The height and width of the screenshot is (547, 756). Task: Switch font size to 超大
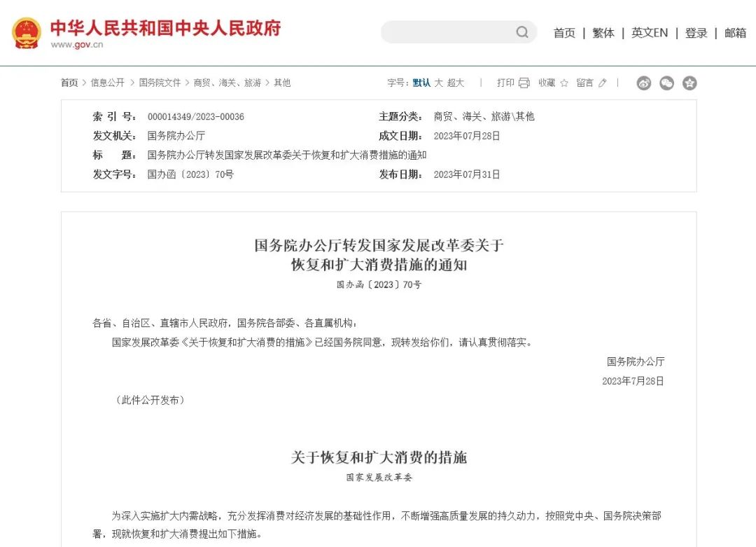click(456, 83)
